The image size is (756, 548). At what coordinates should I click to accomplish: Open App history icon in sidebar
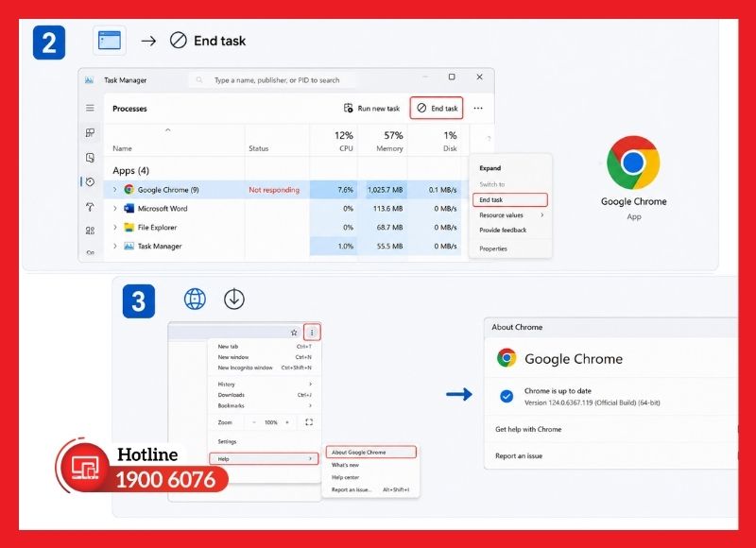click(x=90, y=181)
